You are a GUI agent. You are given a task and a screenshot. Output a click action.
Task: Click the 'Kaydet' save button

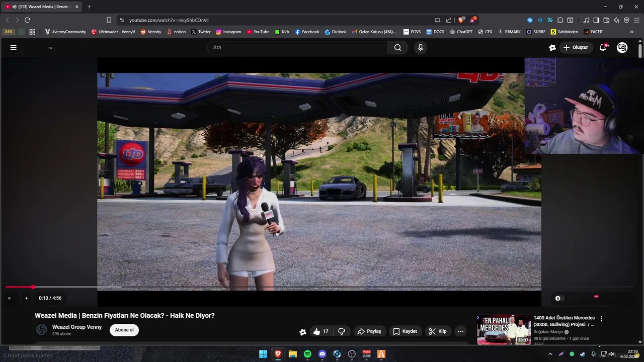(405, 331)
